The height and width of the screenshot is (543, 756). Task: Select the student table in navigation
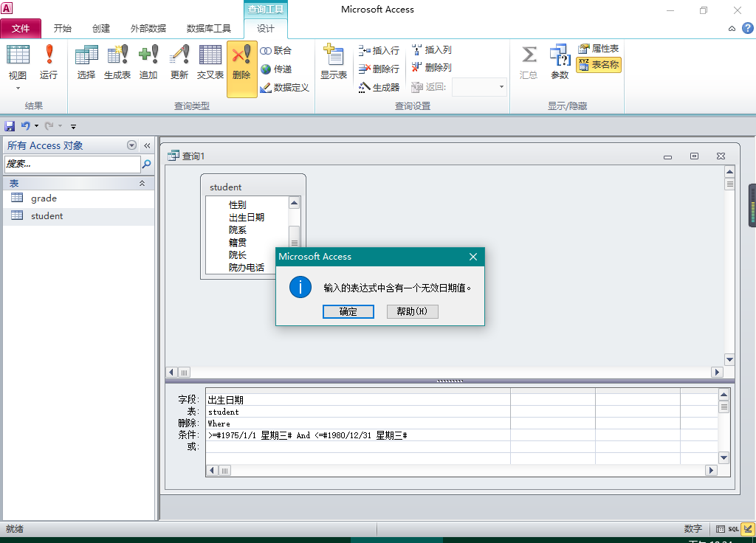78,216
